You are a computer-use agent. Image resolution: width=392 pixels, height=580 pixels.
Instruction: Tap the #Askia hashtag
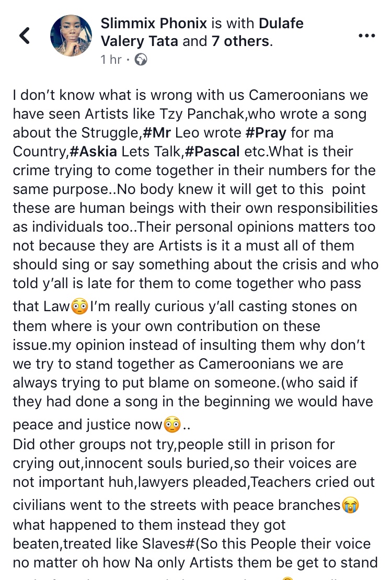[91, 152]
